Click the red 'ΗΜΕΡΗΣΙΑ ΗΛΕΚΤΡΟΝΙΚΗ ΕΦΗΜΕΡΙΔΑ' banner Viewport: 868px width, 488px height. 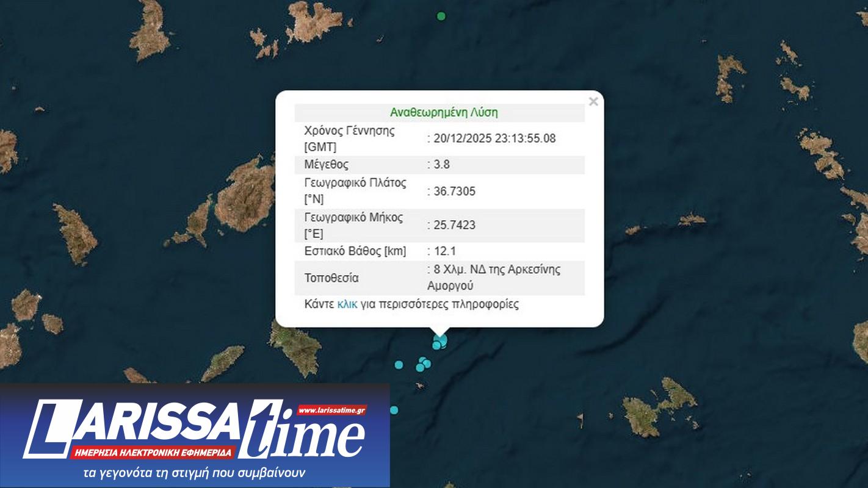click(153, 453)
